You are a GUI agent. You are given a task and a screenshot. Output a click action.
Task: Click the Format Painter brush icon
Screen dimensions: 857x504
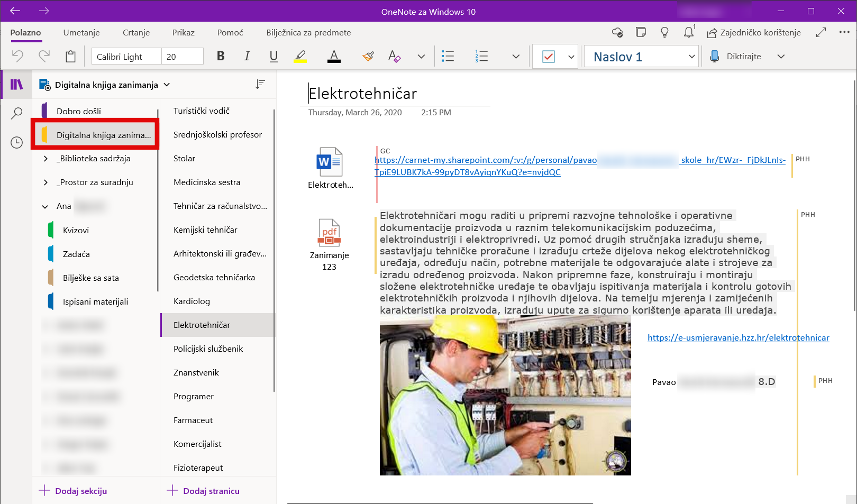[x=368, y=56]
